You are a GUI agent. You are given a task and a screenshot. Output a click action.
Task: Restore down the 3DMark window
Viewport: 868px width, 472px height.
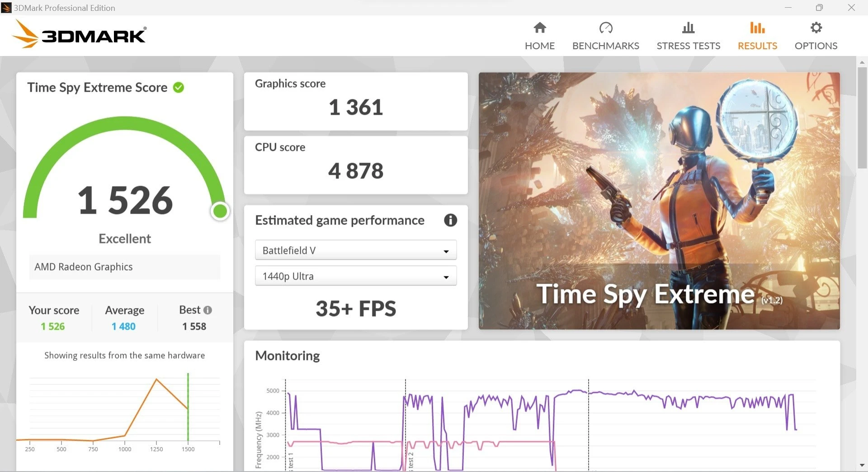tap(819, 8)
